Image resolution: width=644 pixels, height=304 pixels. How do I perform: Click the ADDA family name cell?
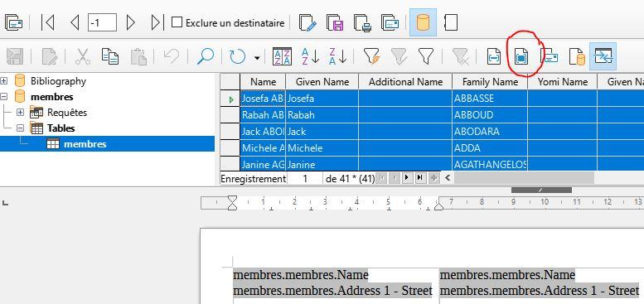coord(490,147)
